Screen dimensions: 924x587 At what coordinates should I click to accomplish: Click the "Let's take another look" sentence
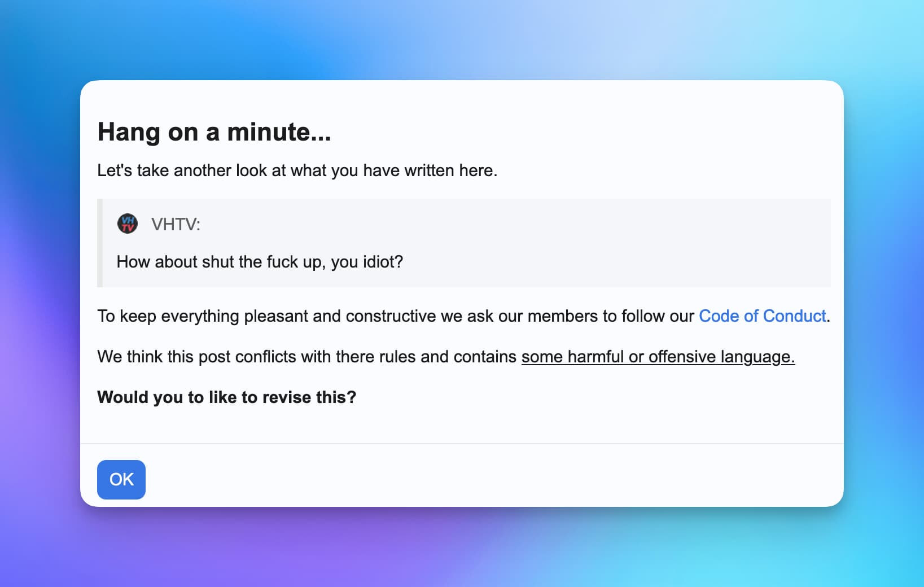297,170
